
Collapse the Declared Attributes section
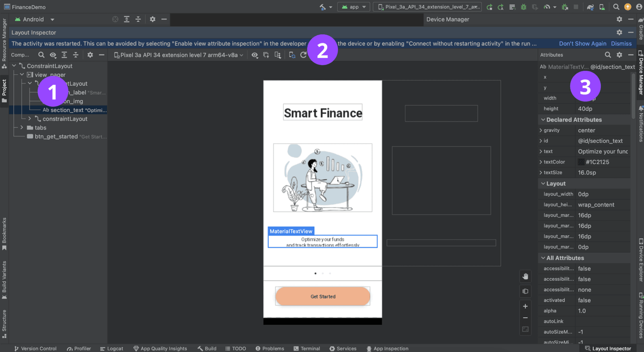(x=543, y=120)
